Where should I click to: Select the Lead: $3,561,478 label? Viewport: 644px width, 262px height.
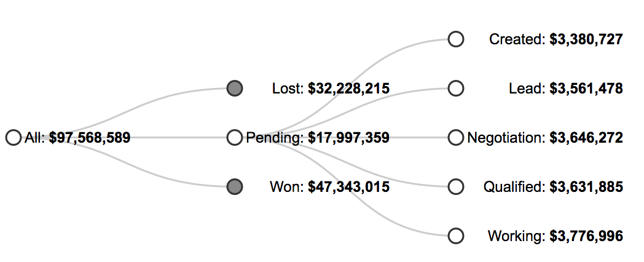click(x=566, y=89)
